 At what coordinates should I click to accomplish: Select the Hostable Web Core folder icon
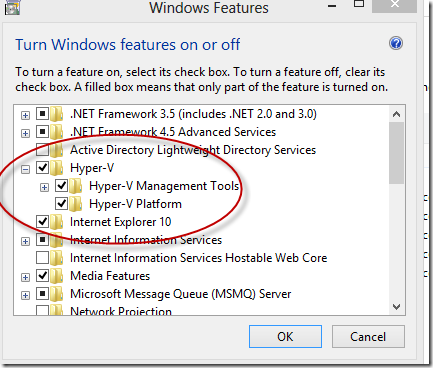[57, 258]
